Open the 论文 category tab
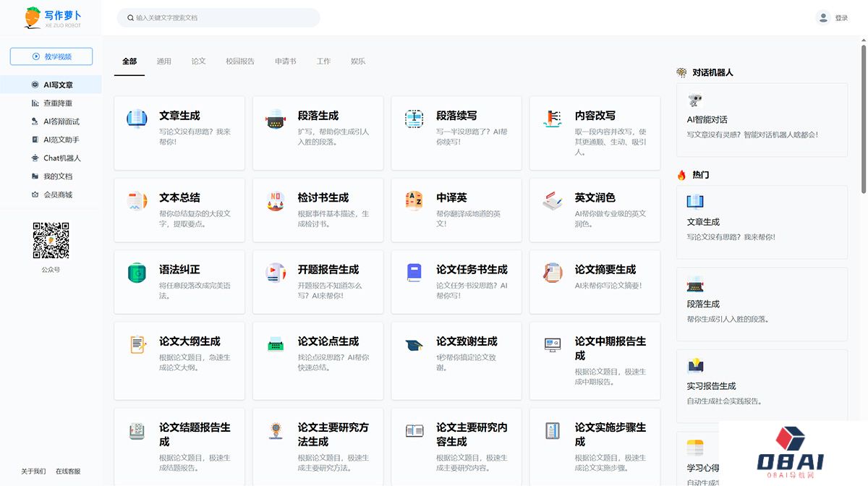 198,61
